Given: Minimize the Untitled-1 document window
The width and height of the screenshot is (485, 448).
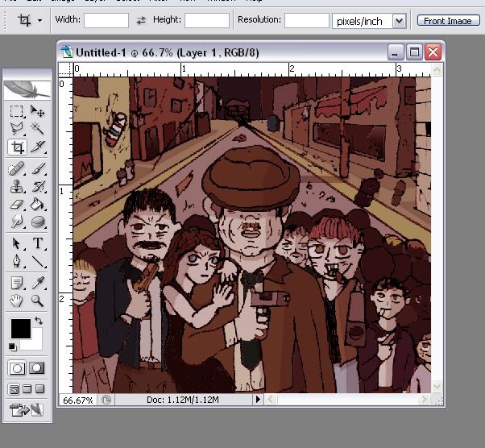Looking at the screenshot, I should point(396,52).
